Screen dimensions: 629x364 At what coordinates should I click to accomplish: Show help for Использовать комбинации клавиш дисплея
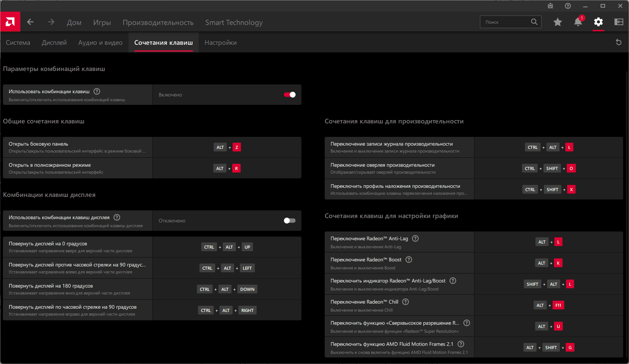[x=117, y=217]
